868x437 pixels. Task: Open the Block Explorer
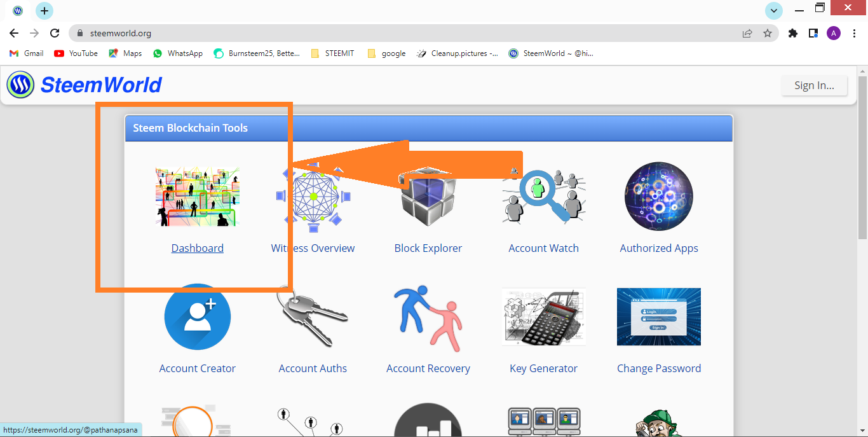click(x=428, y=247)
